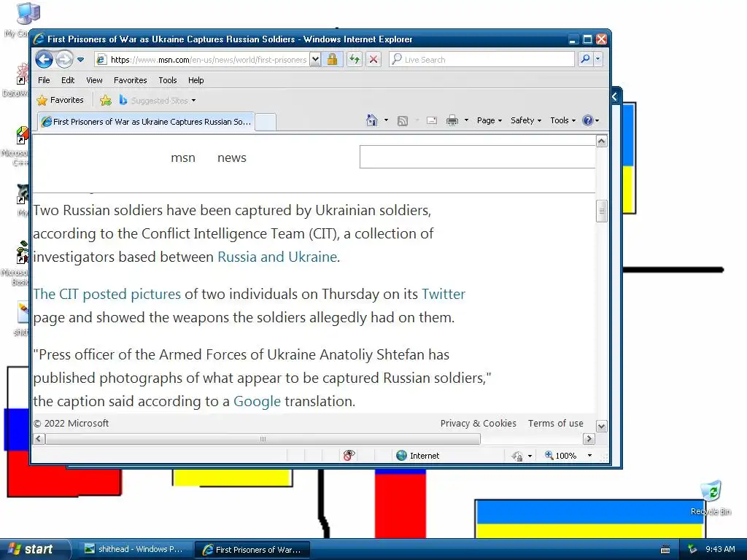
Task: Expand the zoom level dropdown arrow
Action: click(589, 455)
